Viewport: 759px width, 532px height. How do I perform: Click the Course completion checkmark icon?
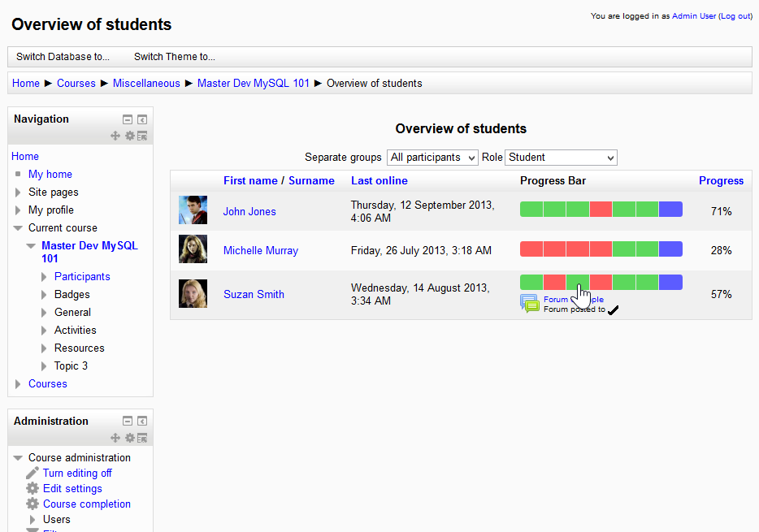coord(33,504)
